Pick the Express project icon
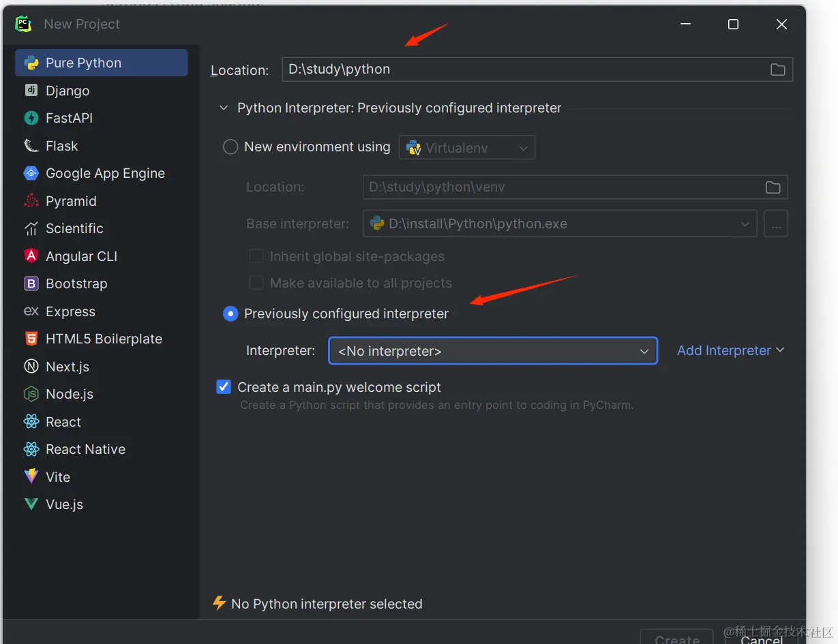 tap(31, 311)
